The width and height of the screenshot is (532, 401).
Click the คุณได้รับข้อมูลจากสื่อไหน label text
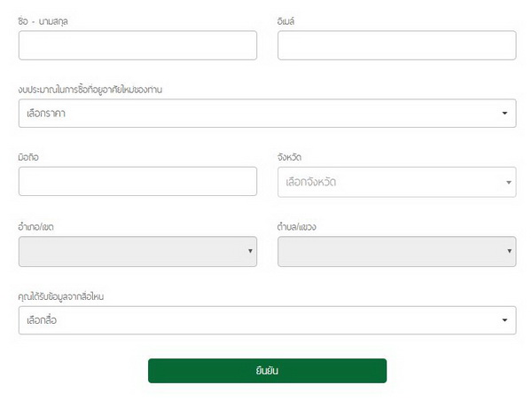click(62, 296)
